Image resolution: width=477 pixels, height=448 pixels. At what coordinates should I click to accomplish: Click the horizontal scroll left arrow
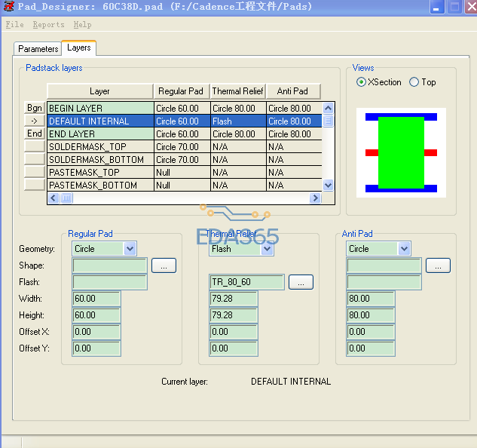click(x=54, y=198)
